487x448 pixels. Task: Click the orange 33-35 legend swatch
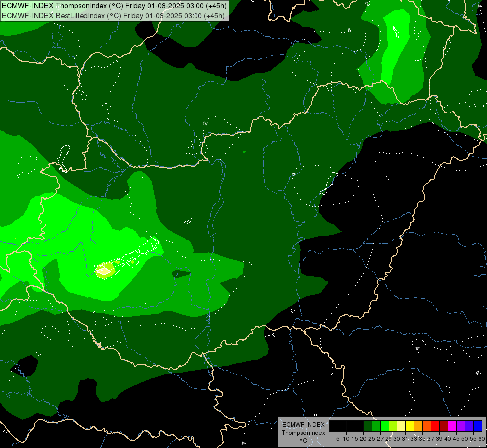(418, 426)
